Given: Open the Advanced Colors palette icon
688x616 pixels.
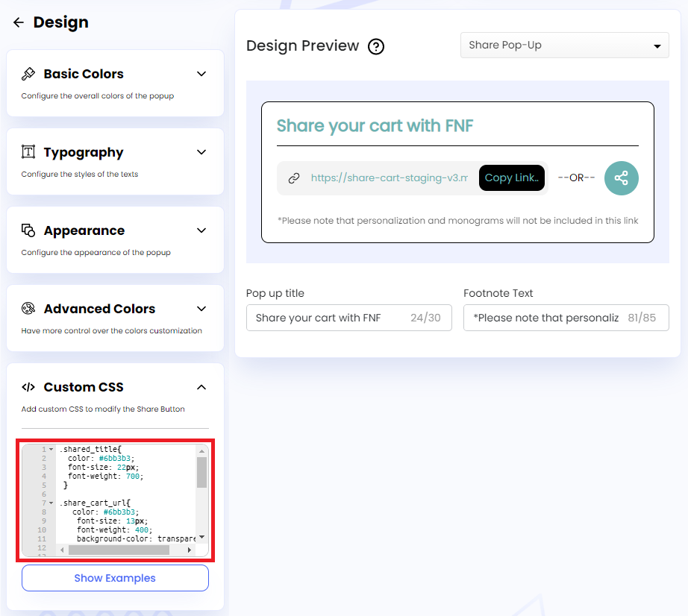Looking at the screenshot, I should (x=28, y=308).
